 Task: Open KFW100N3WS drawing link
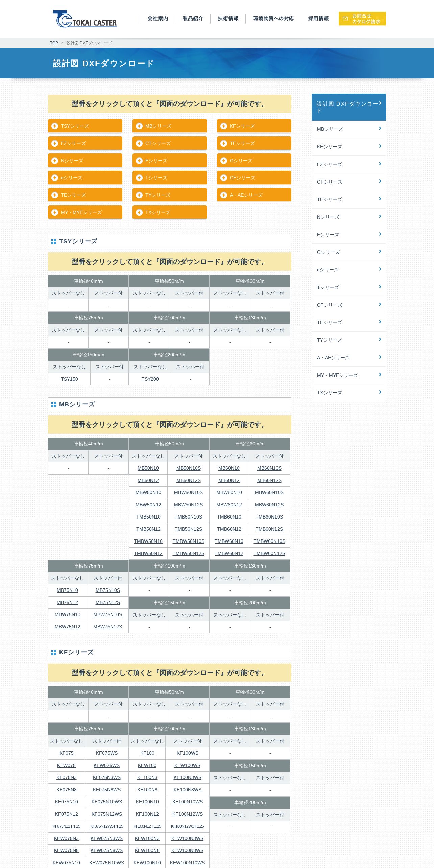coord(188,838)
